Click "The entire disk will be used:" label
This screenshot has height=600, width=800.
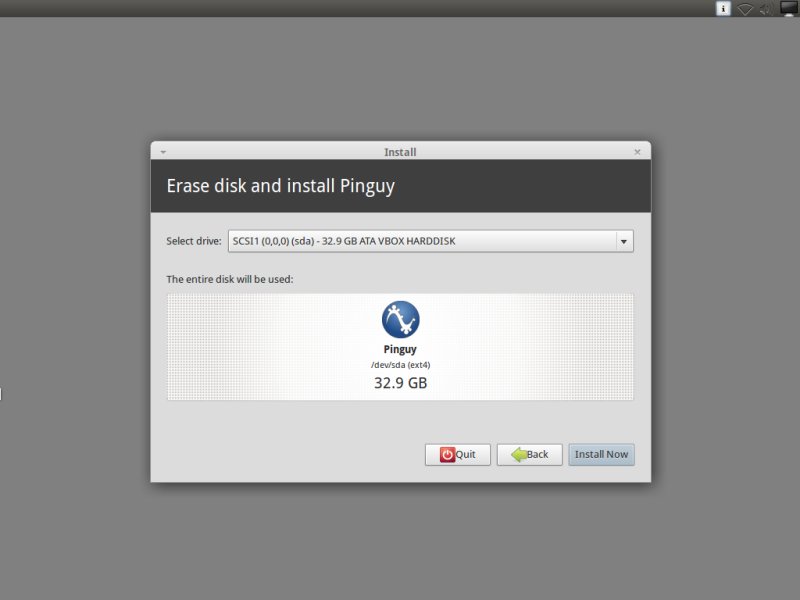point(230,279)
